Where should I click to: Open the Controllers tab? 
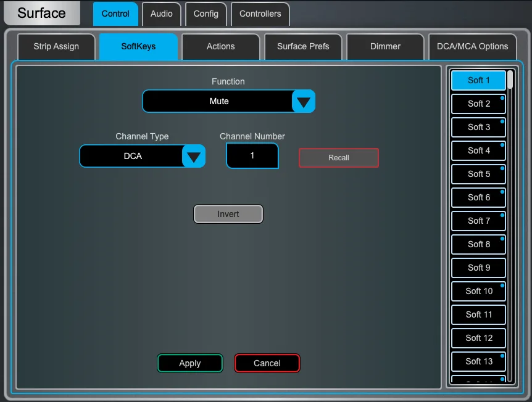click(x=260, y=14)
